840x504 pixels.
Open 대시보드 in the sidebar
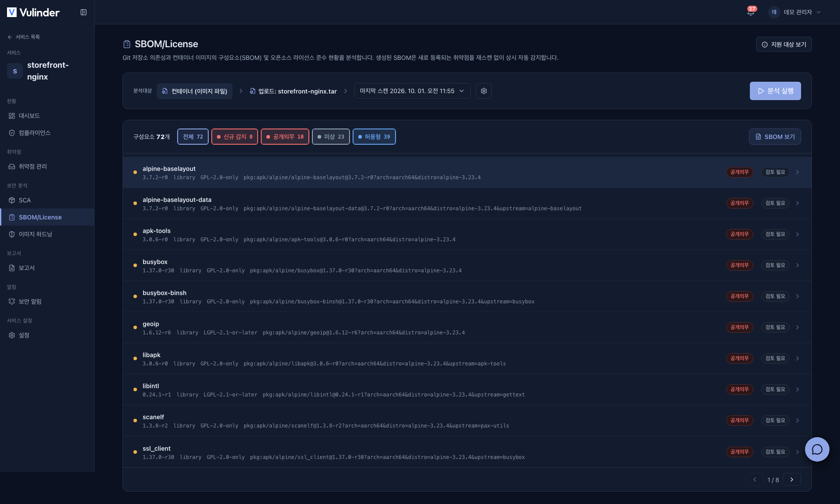[47, 116]
